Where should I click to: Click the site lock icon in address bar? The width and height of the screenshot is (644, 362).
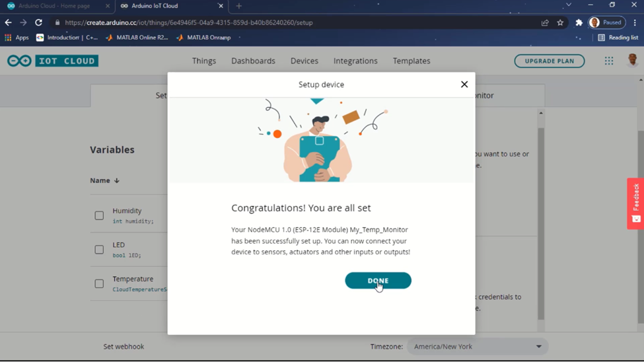57,22
